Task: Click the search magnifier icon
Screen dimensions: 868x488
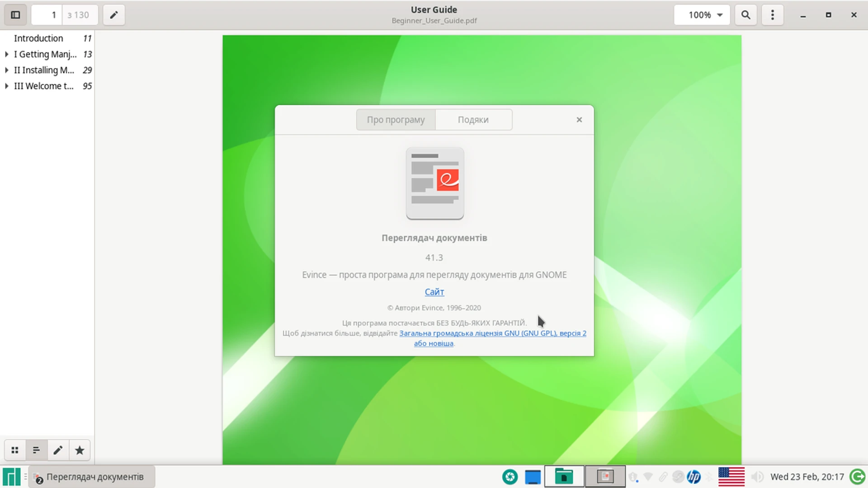Action: (746, 15)
